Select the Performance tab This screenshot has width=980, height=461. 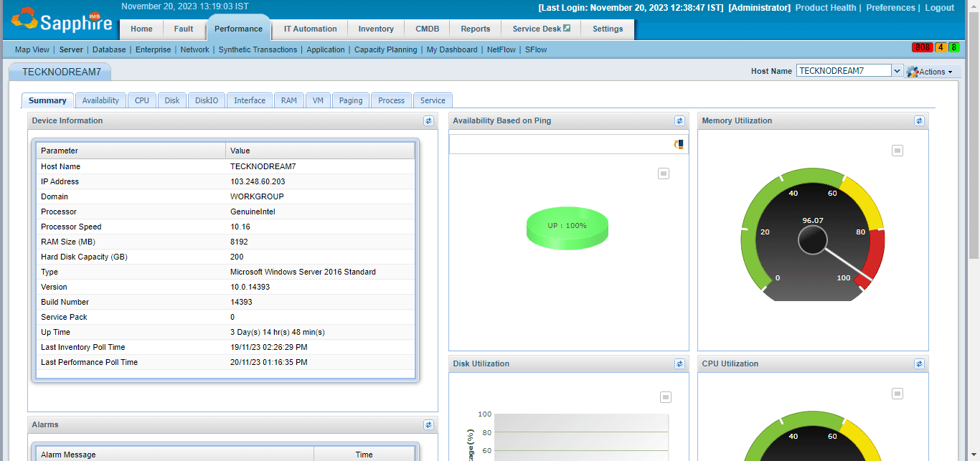(238, 29)
